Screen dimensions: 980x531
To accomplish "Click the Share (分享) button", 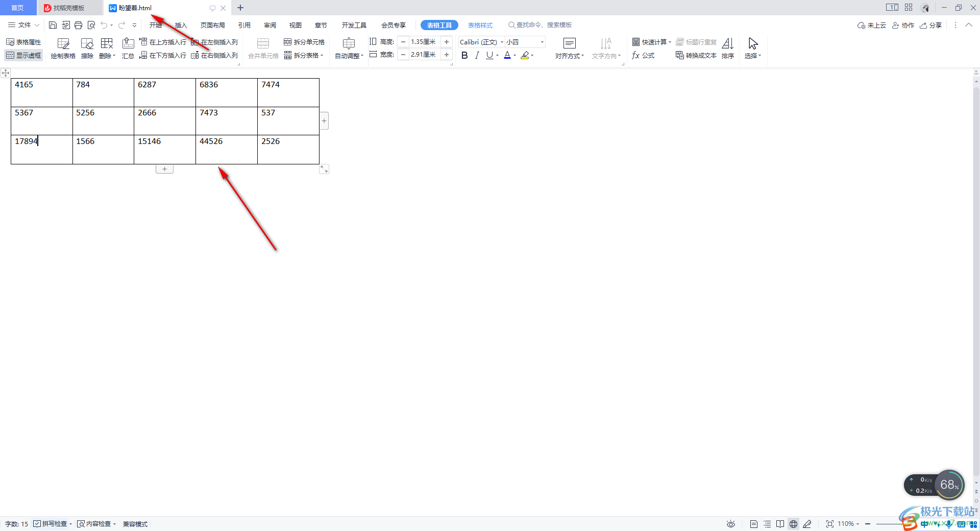I will coord(931,25).
